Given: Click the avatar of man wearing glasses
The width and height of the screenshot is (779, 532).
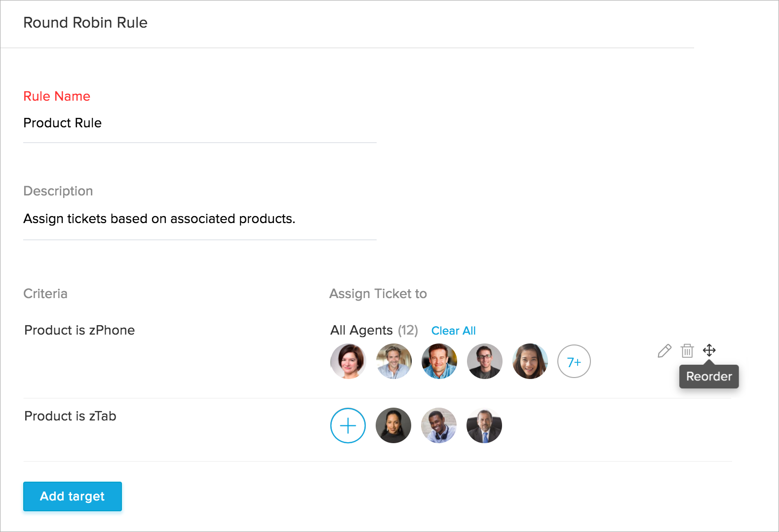Looking at the screenshot, I should point(485,361).
